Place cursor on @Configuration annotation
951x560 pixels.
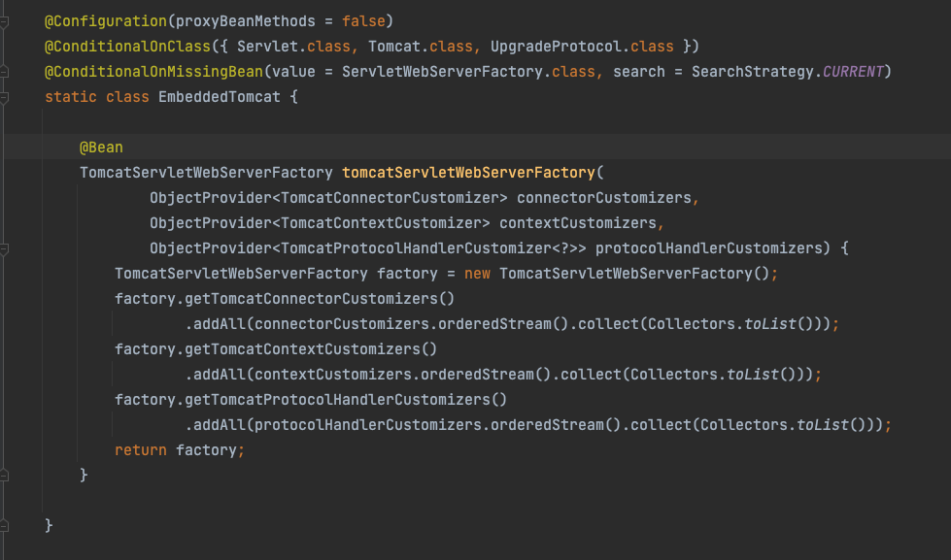click(x=106, y=21)
